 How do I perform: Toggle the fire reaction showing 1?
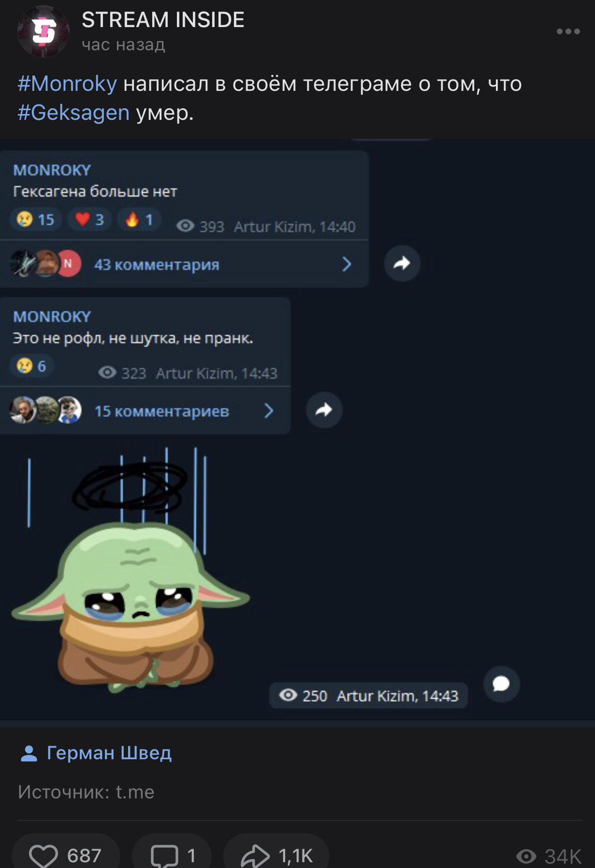(139, 219)
